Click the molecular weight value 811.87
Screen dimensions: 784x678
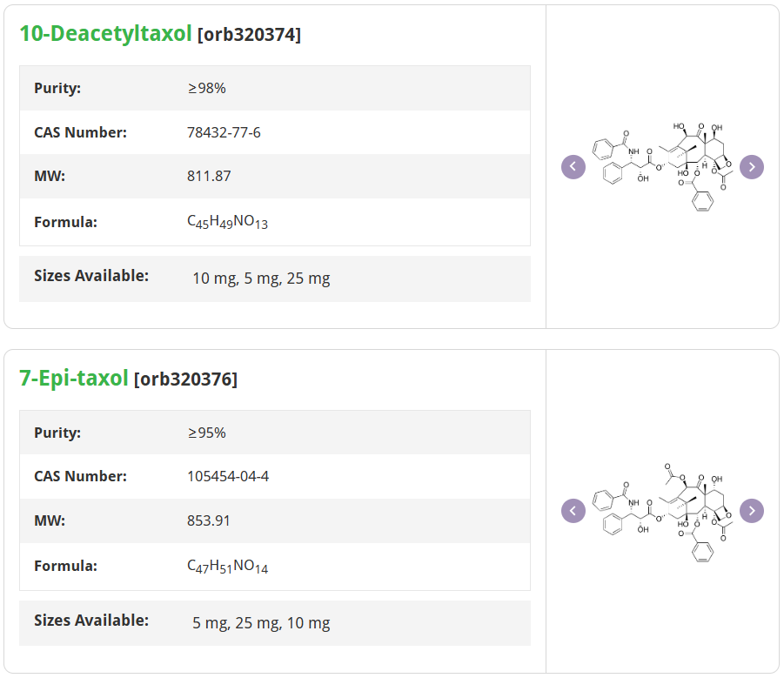click(209, 176)
